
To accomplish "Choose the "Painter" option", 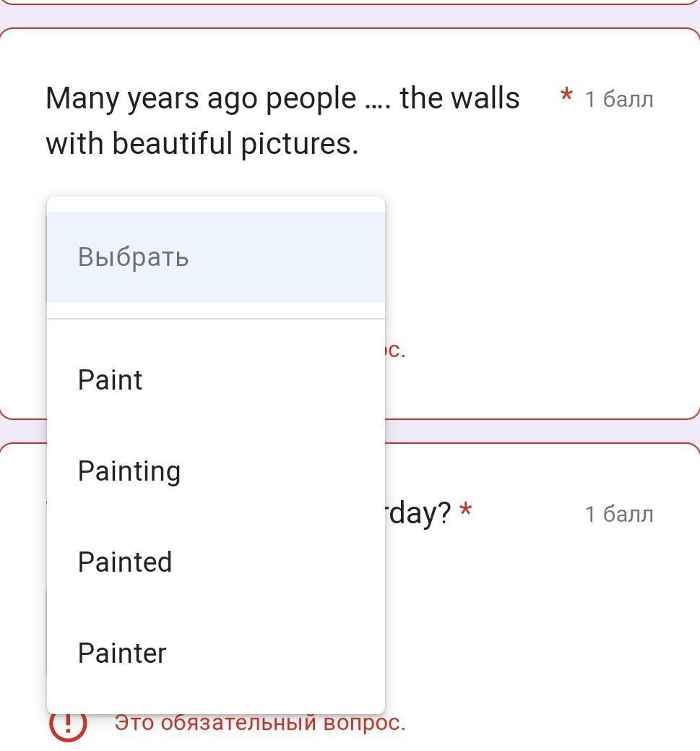I will [122, 653].
